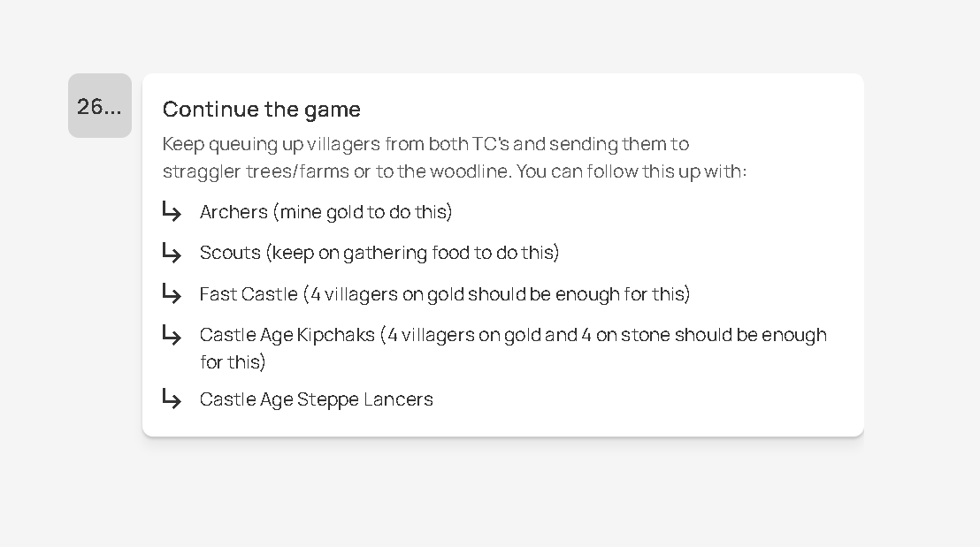The width and height of the screenshot is (980, 547).
Task: Click the arrow icon beside Scouts
Action: click(172, 253)
